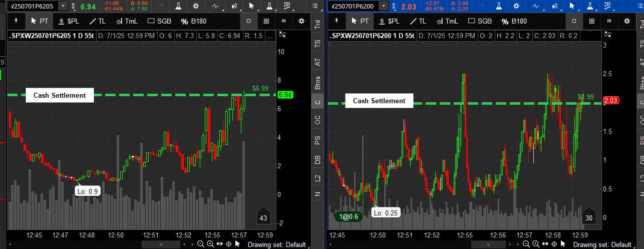Select the TmL tool in left chart

[x=126, y=21]
